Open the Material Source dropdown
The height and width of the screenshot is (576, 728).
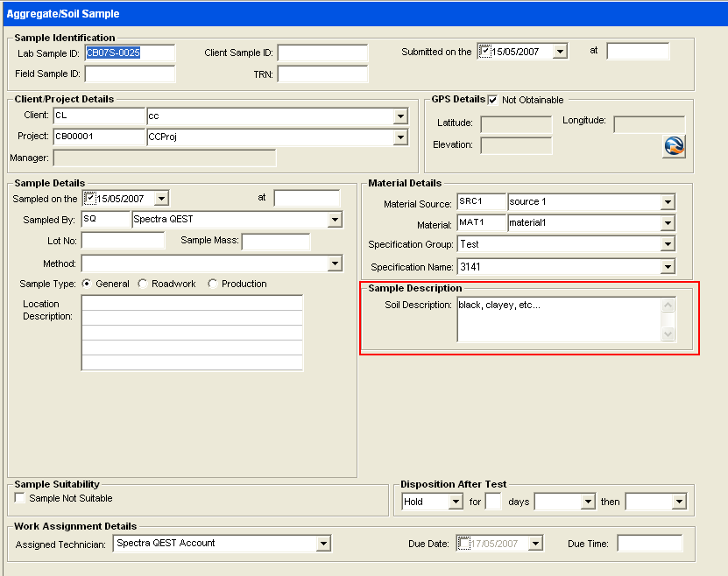[x=668, y=202]
